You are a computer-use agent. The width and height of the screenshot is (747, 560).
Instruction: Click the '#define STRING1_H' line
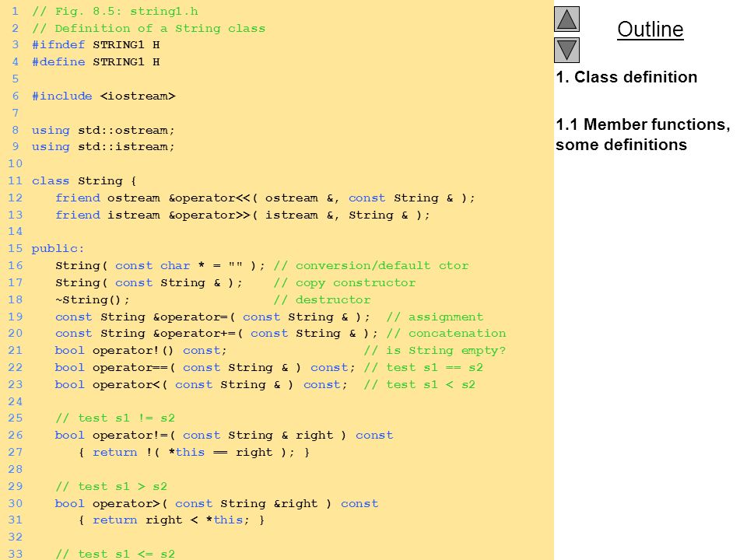[x=96, y=62]
